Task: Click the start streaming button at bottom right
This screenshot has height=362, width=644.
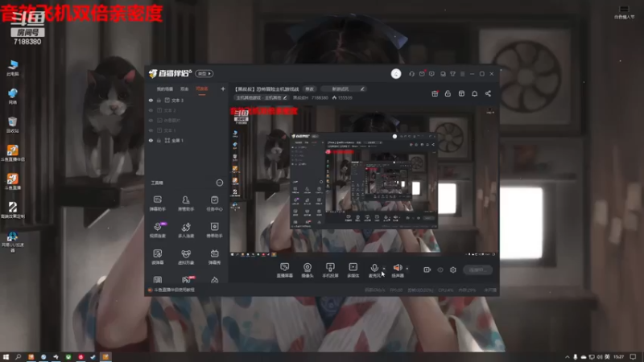Action: tap(477, 269)
